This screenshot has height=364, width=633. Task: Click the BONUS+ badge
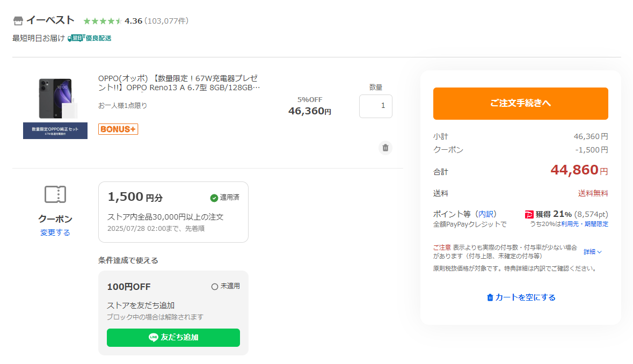tap(118, 129)
